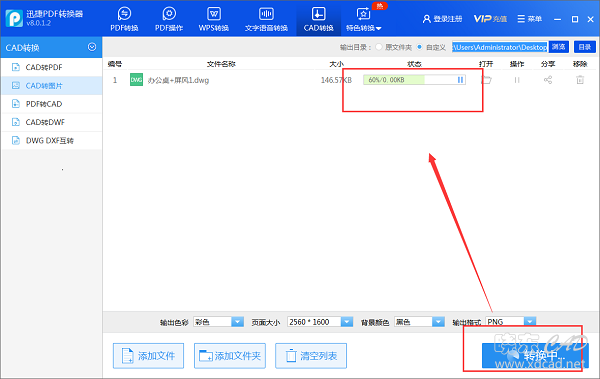Click CAD转PDF file icon
The image size is (600, 379).
tap(16, 67)
